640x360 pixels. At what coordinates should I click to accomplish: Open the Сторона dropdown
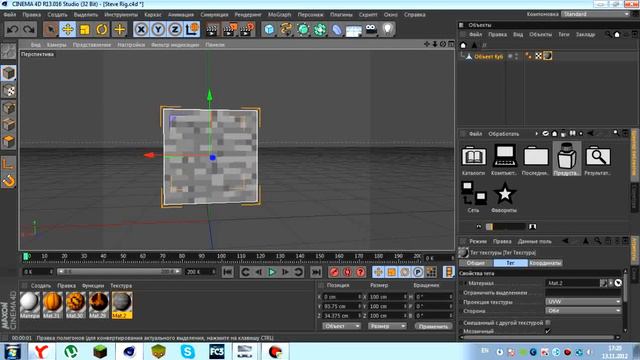coord(583,311)
